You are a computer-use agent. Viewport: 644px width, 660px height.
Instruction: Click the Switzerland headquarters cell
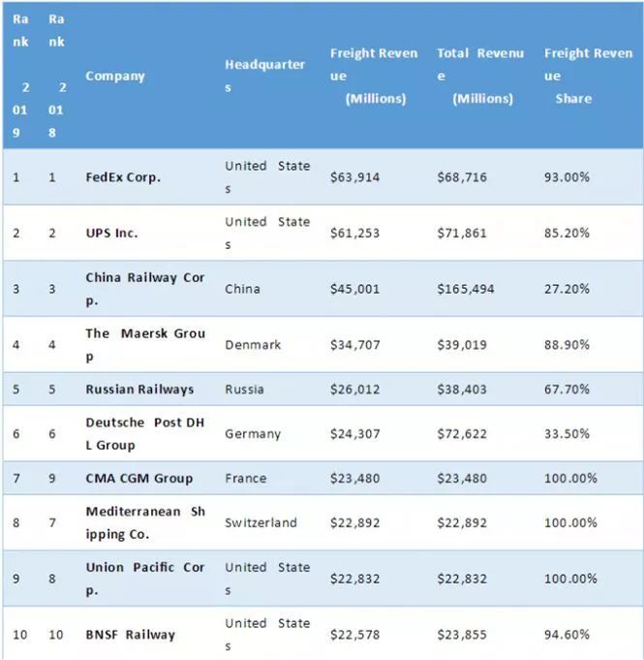coord(261,523)
